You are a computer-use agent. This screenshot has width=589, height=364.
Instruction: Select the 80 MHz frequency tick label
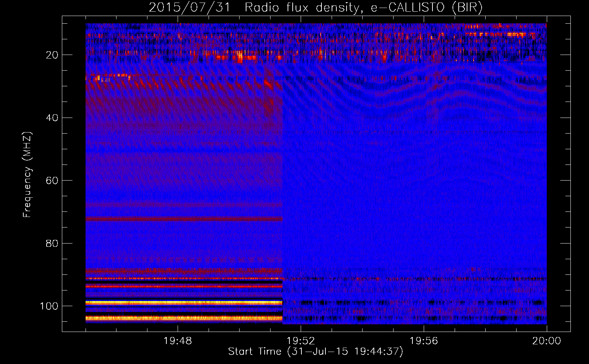coord(52,244)
